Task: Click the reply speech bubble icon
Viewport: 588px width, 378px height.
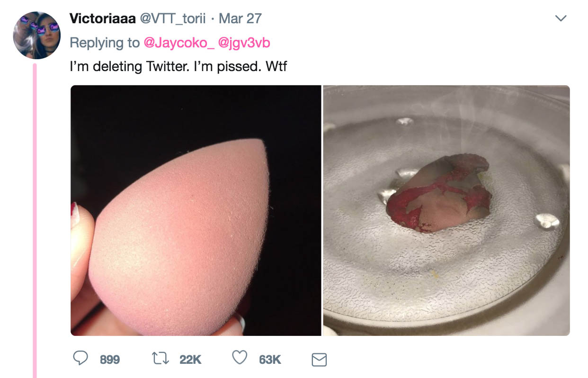Action: [x=81, y=359]
